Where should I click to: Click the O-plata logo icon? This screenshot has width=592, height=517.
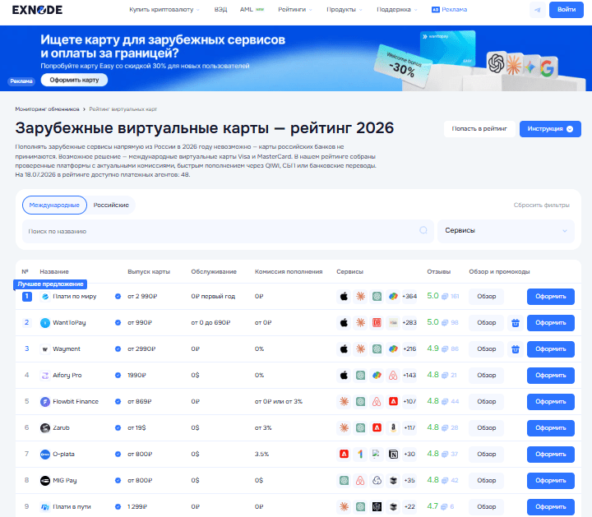[45, 454]
